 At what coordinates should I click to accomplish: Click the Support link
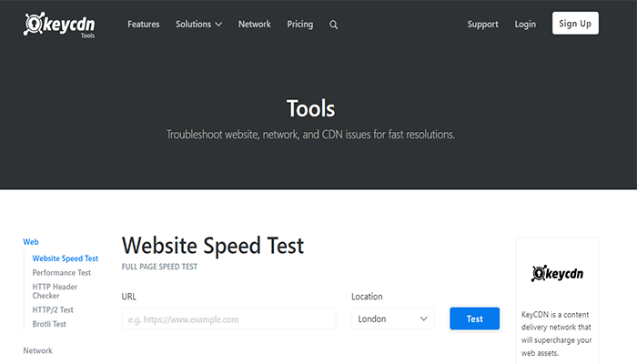(482, 25)
